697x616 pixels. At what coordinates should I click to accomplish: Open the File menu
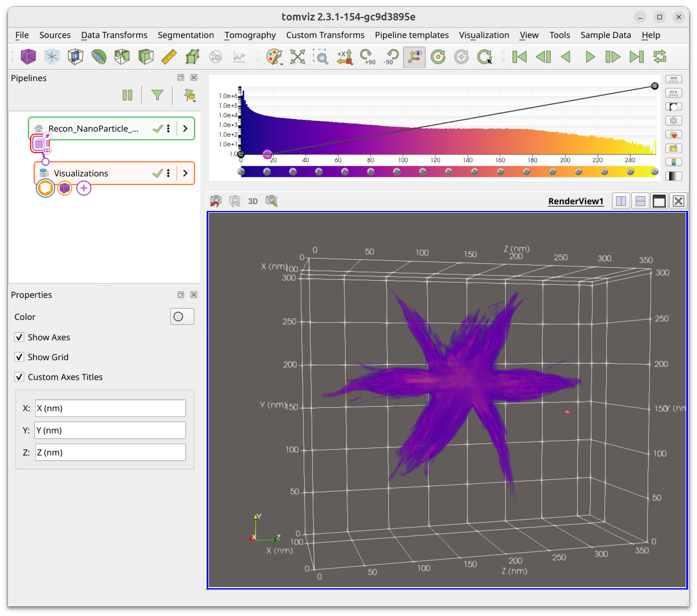coord(22,35)
